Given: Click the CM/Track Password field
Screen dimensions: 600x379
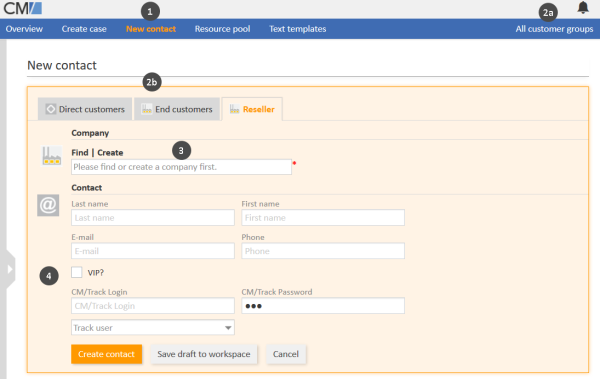Looking at the screenshot, I should point(323,306).
